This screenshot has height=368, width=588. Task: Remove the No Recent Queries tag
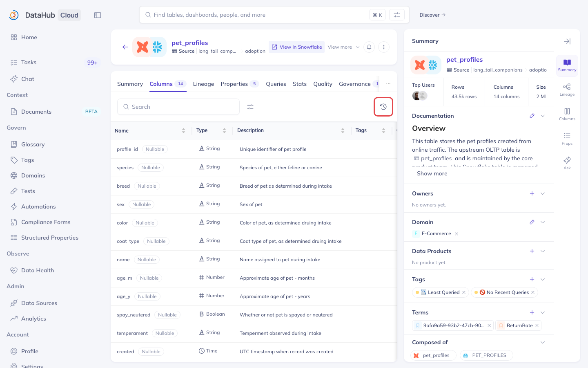tap(533, 292)
